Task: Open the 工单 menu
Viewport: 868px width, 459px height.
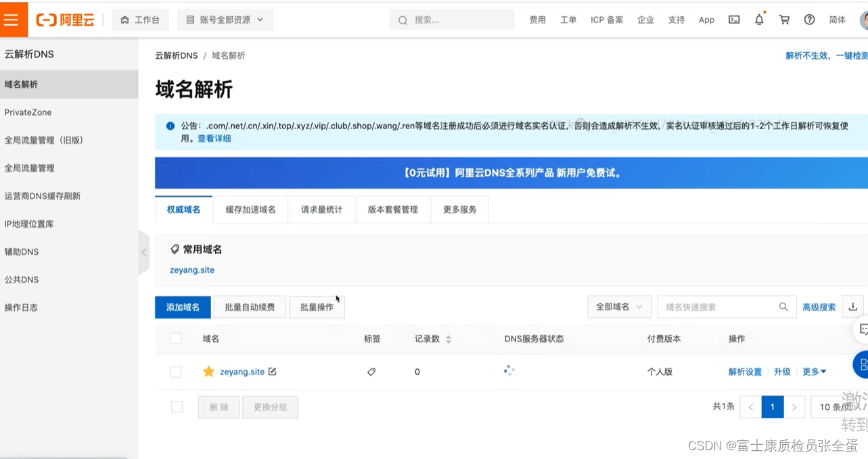Action: [x=568, y=20]
